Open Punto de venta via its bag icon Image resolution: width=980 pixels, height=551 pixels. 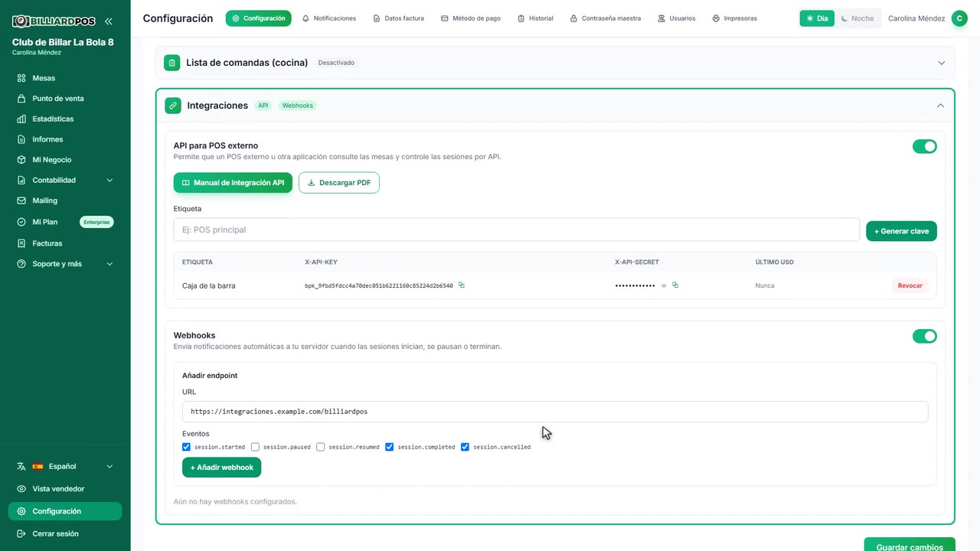point(21,99)
